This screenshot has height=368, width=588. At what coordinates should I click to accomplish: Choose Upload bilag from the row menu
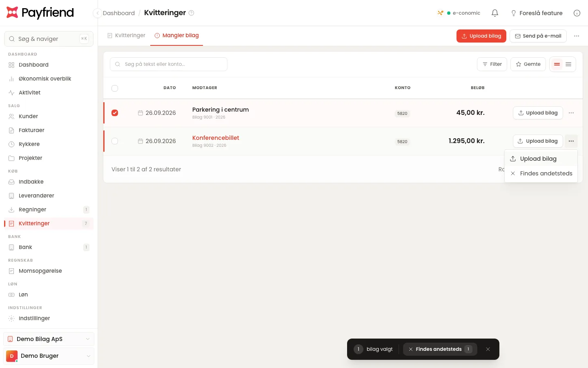tap(541, 159)
